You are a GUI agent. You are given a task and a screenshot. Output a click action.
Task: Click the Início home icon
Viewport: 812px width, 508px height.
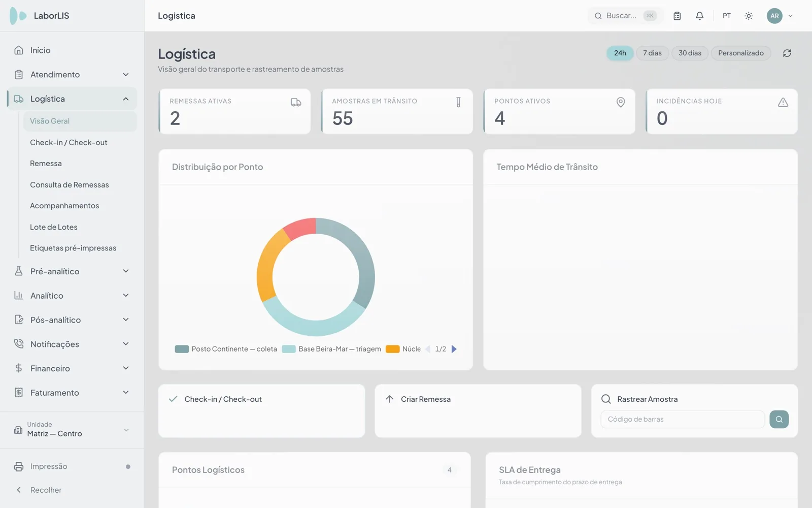[x=19, y=50]
